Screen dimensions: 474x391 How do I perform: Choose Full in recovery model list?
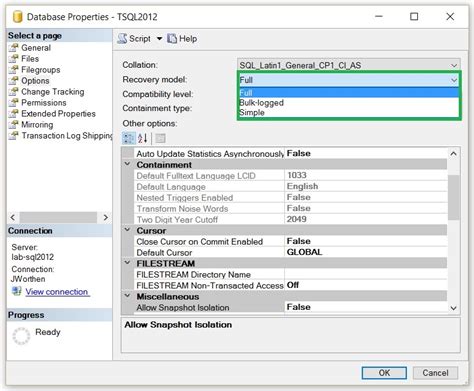(349, 93)
